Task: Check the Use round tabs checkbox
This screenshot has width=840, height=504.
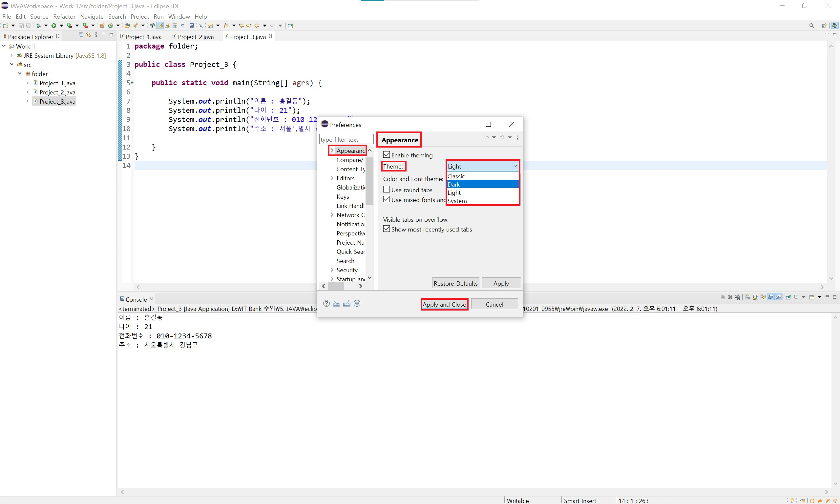Action: pos(386,190)
